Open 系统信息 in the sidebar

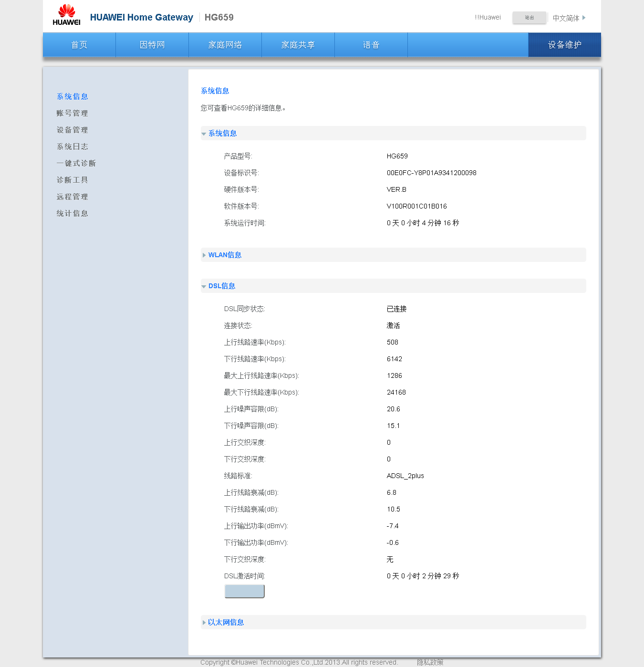[73, 96]
